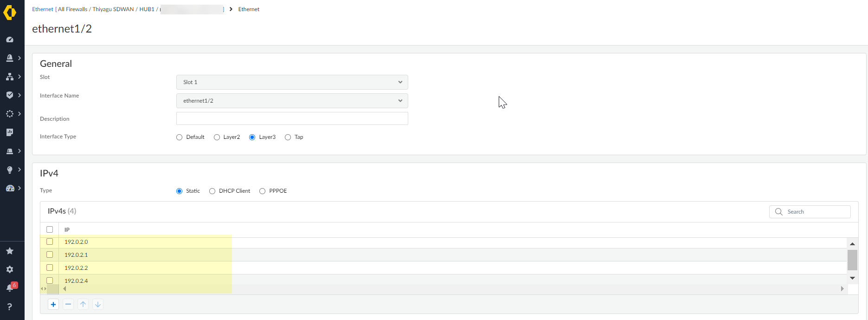The image size is (868, 320).
Task: Open notifications bell showing 6 alerts
Action: (x=9, y=287)
